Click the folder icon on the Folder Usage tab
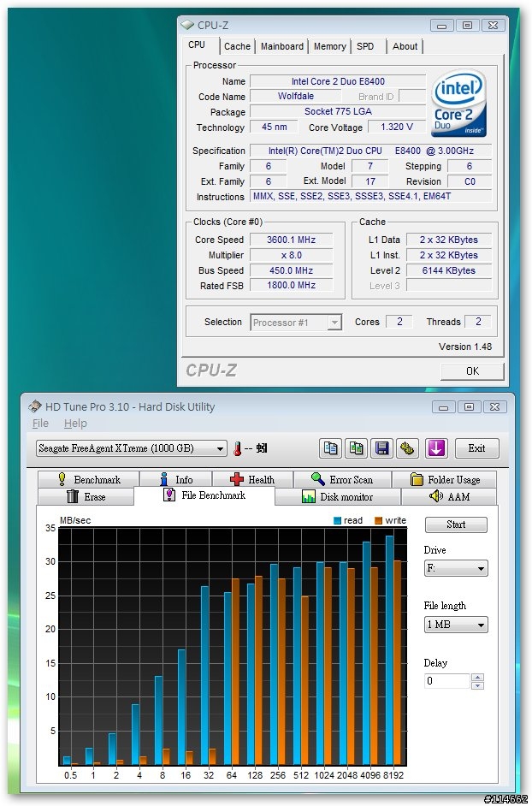 point(417,480)
